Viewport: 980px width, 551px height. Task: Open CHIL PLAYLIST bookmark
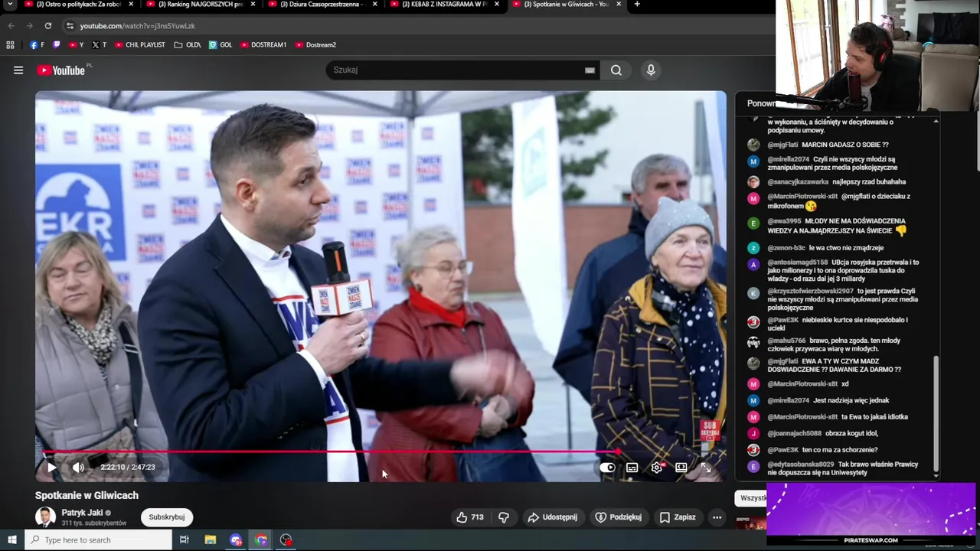[x=140, y=45]
